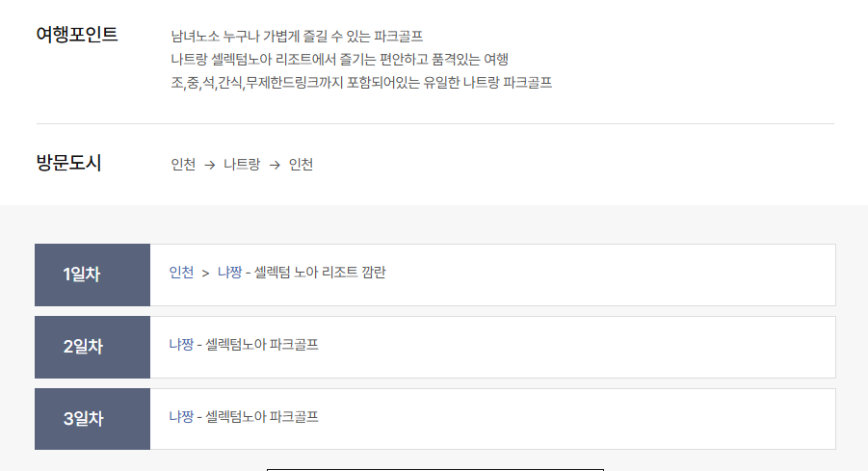Click the arrow between 인천 and 나트랑
868x471 pixels.
click(210, 165)
